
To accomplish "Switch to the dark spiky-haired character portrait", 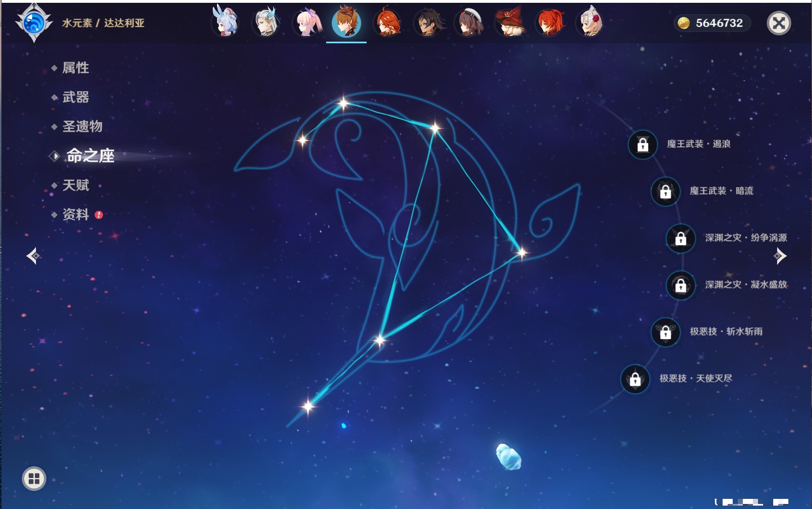I will [428, 22].
